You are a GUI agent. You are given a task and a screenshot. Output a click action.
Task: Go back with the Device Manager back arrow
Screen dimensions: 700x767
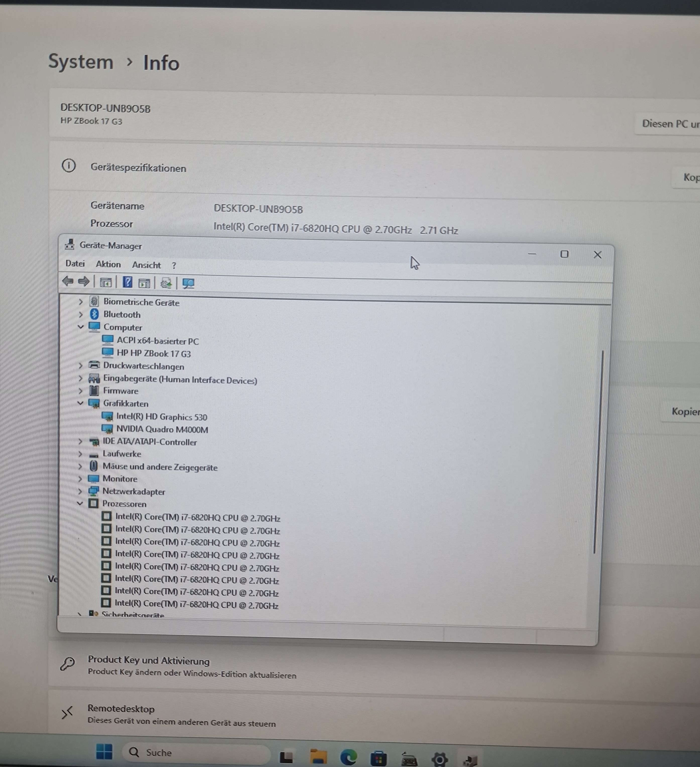point(67,281)
